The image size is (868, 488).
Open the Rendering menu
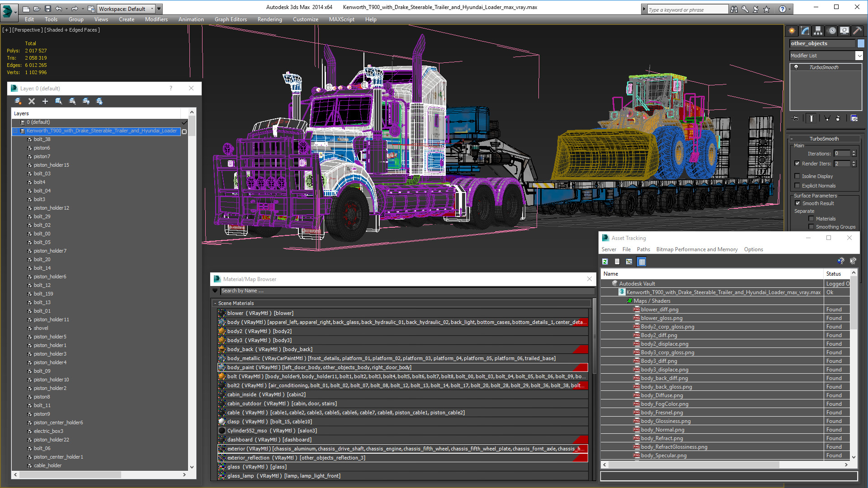(x=269, y=19)
